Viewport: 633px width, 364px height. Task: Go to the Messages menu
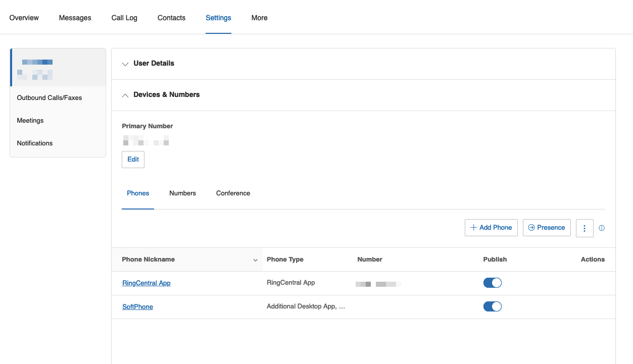75,18
